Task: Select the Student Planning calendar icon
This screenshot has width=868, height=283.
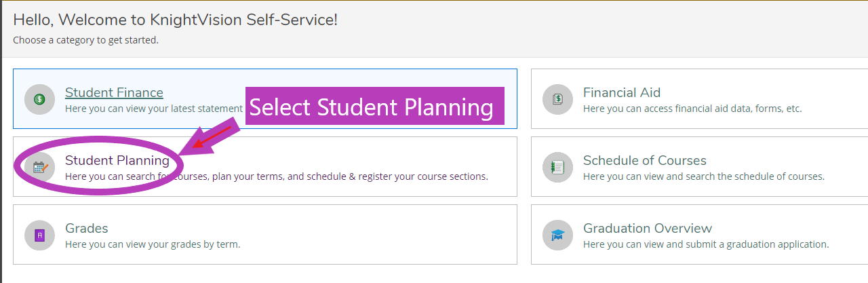Action: (39, 167)
